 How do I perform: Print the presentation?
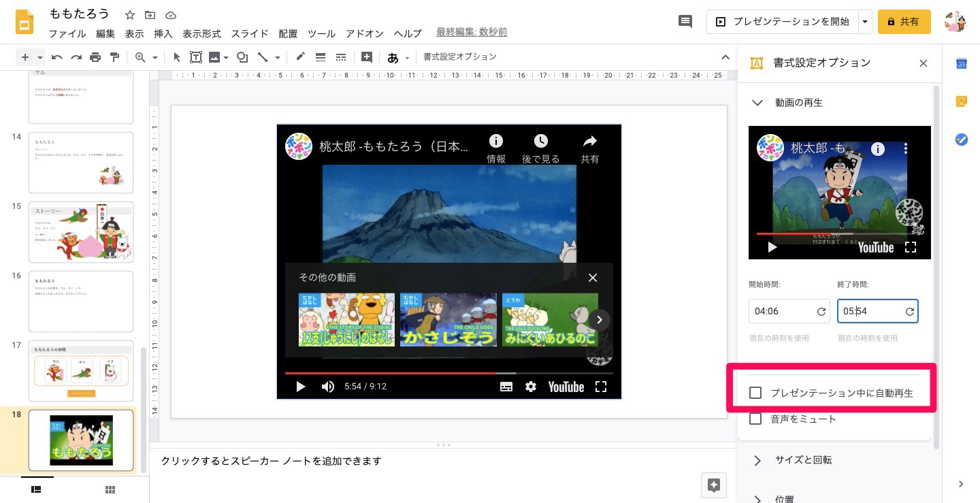(95, 57)
